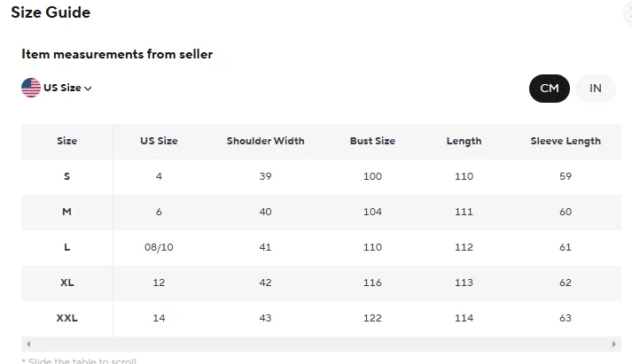Switch measurements to IN

tap(596, 88)
